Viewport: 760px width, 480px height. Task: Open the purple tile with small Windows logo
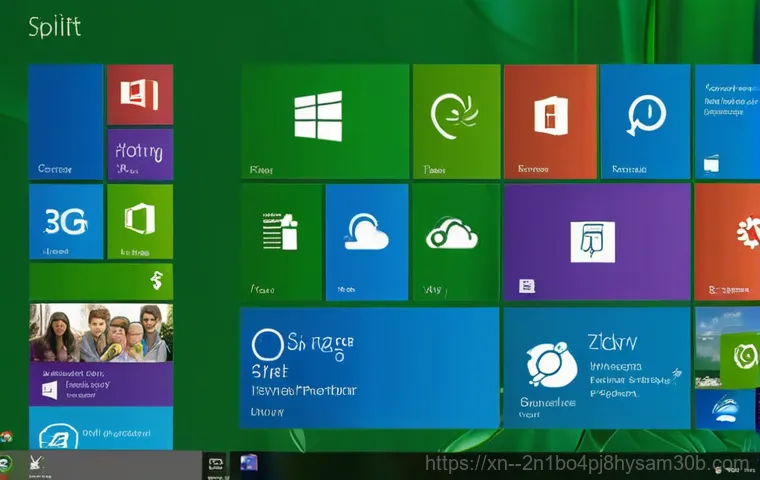[x=101, y=384]
